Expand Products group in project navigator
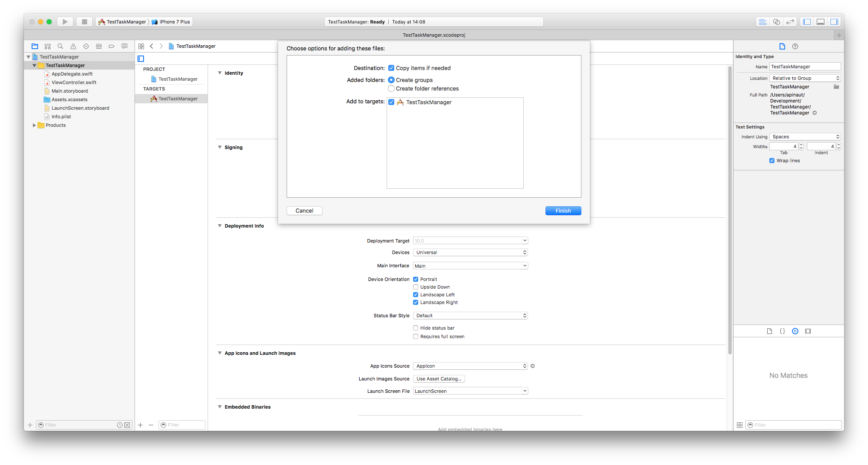Viewport: 868px width, 465px height. tap(34, 125)
